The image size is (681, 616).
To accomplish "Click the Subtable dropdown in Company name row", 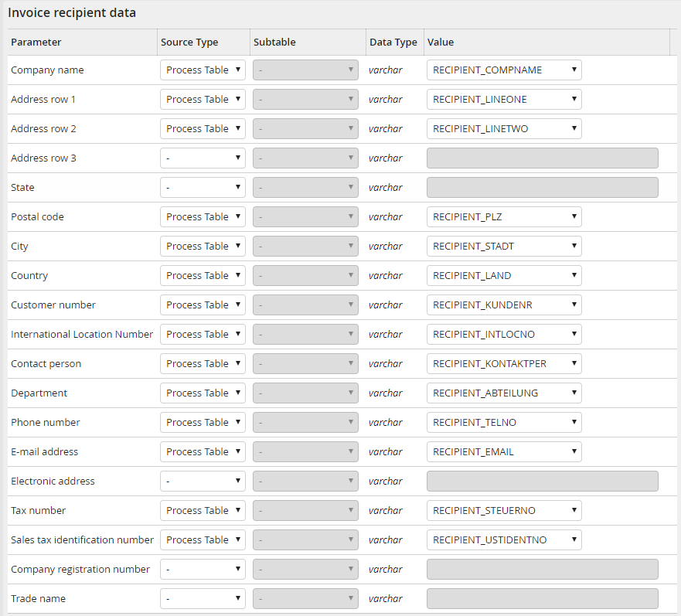I will point(306,70).
